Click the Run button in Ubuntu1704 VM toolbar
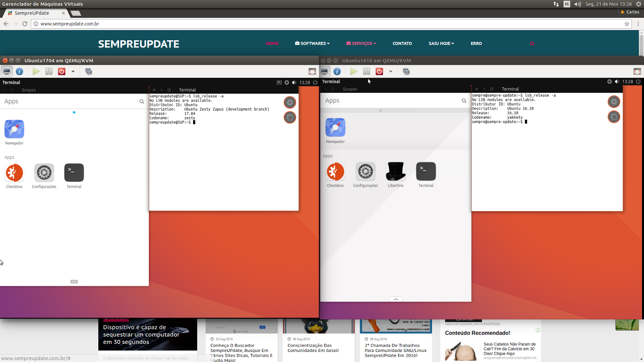644x362 pixels. click(x=36, y=72)
